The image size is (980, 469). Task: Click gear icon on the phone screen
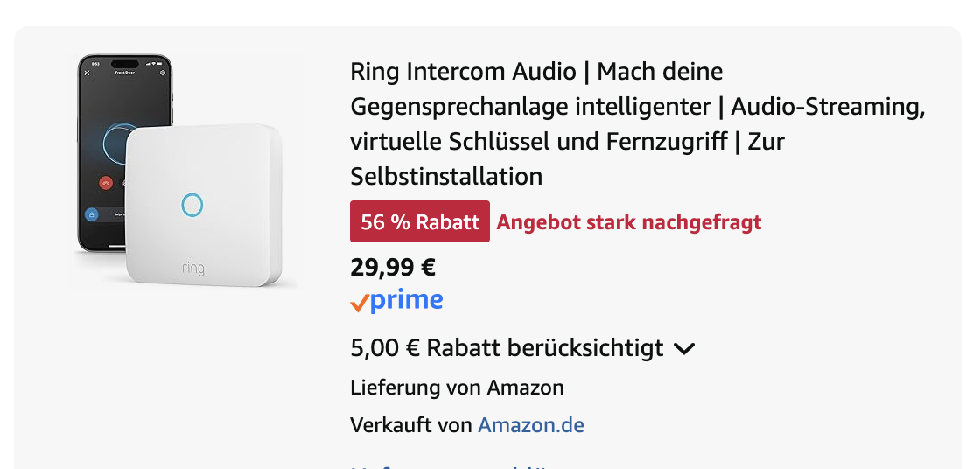(163, 73)
